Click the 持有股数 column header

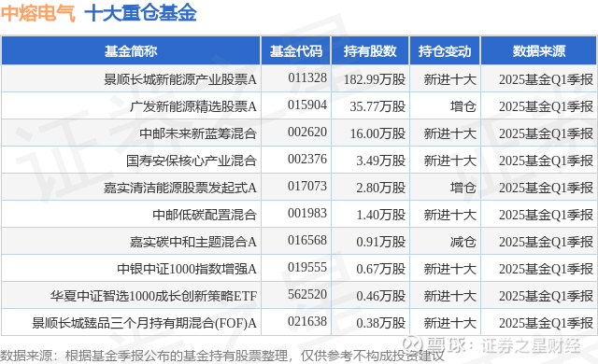(370, 51)
